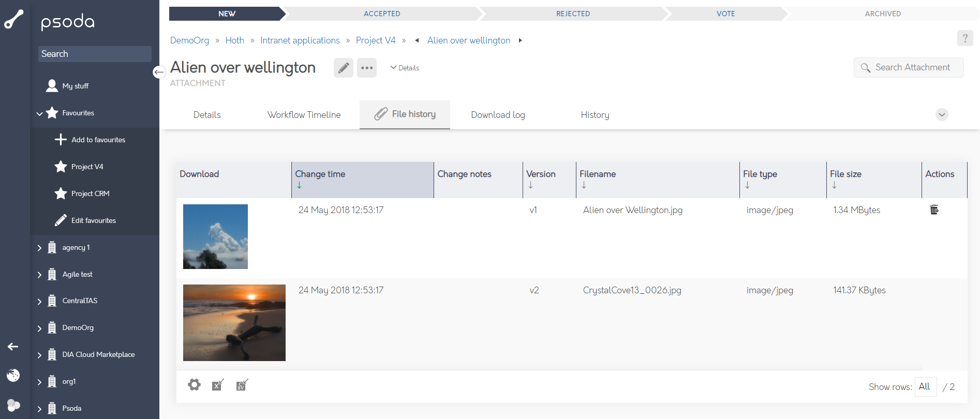This screenshot has width=980, height=419.
Task: Open table settings gear icon
Action: (x=194, y=385)
